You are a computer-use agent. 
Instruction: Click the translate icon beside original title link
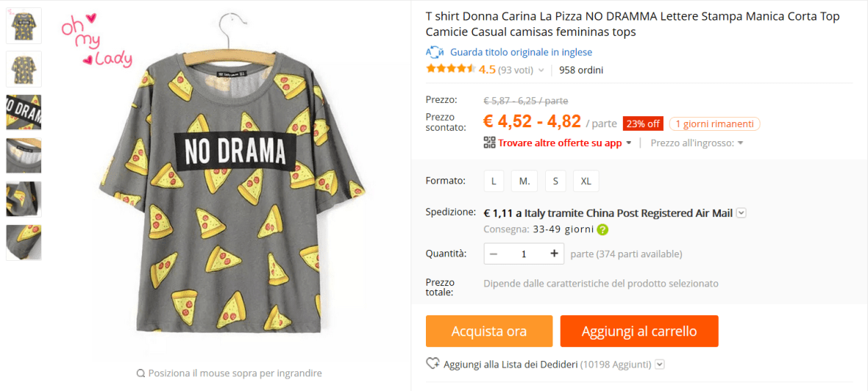pos(435,52)
